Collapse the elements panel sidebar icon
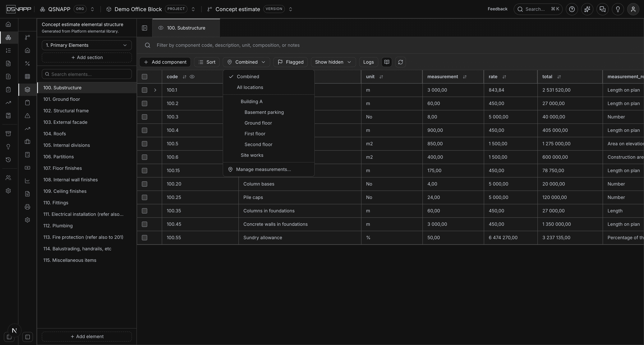 click(x=145, y=28)
